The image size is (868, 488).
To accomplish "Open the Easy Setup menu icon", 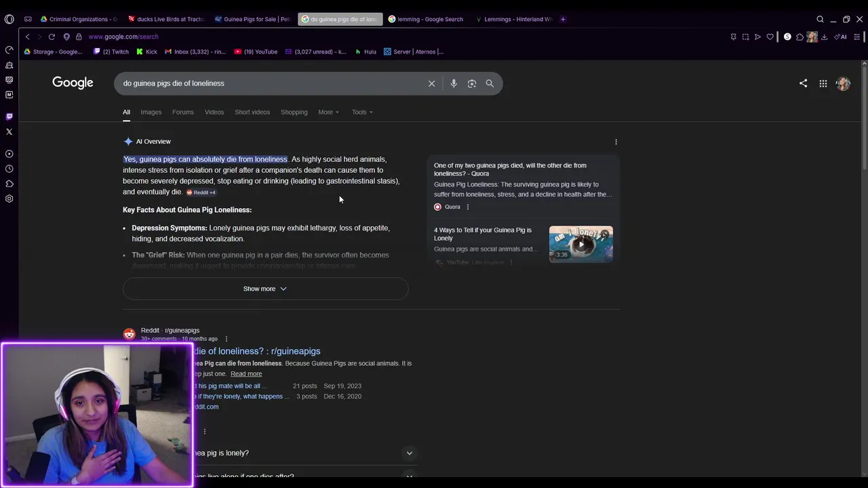I will point(857,37).
